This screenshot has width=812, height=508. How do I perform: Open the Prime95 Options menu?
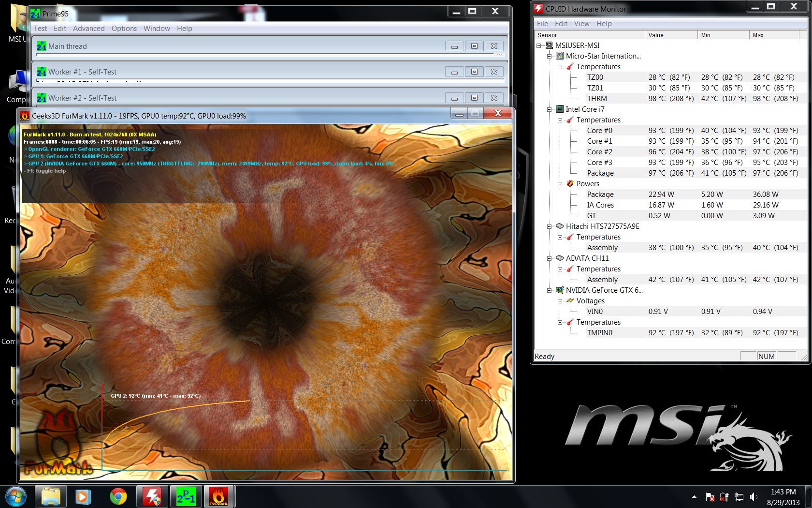point(124,28)
